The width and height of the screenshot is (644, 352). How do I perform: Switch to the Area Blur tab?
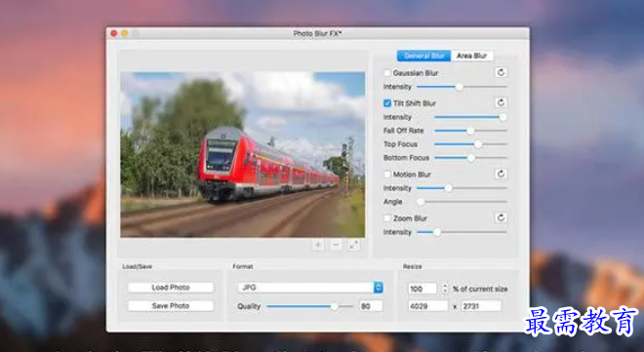click(472, 56)
